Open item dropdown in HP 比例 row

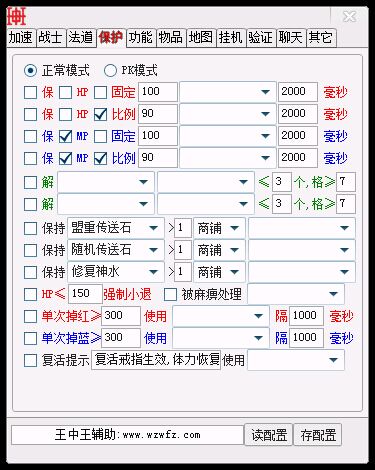tap(228, 114)
